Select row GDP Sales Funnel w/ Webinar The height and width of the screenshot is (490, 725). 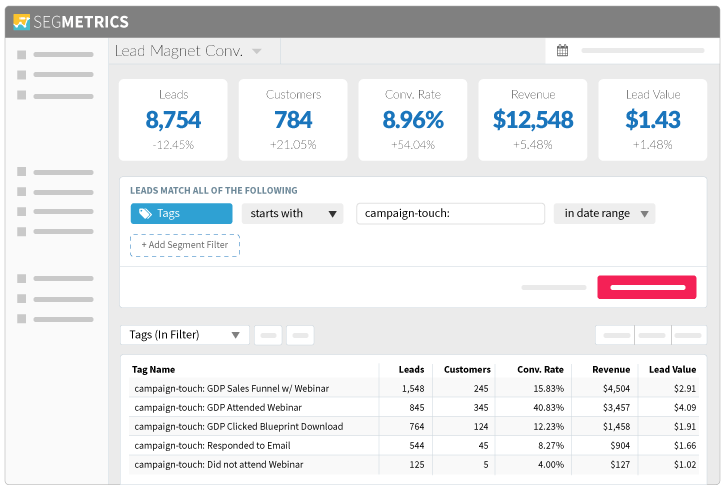[x=414, y=388]
